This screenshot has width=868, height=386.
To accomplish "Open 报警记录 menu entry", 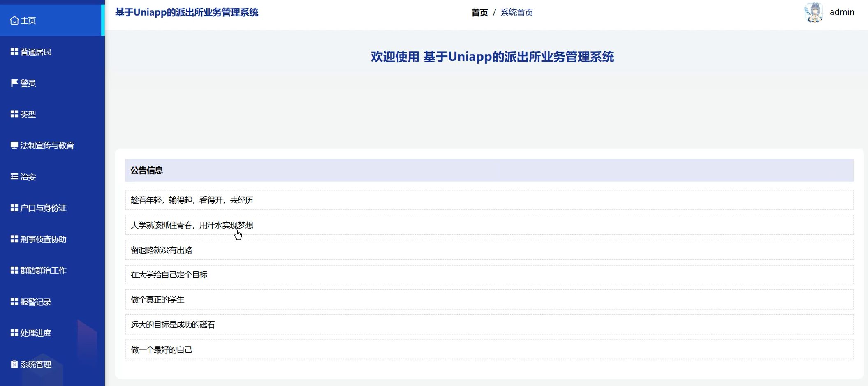I will [x=52, y=302].
